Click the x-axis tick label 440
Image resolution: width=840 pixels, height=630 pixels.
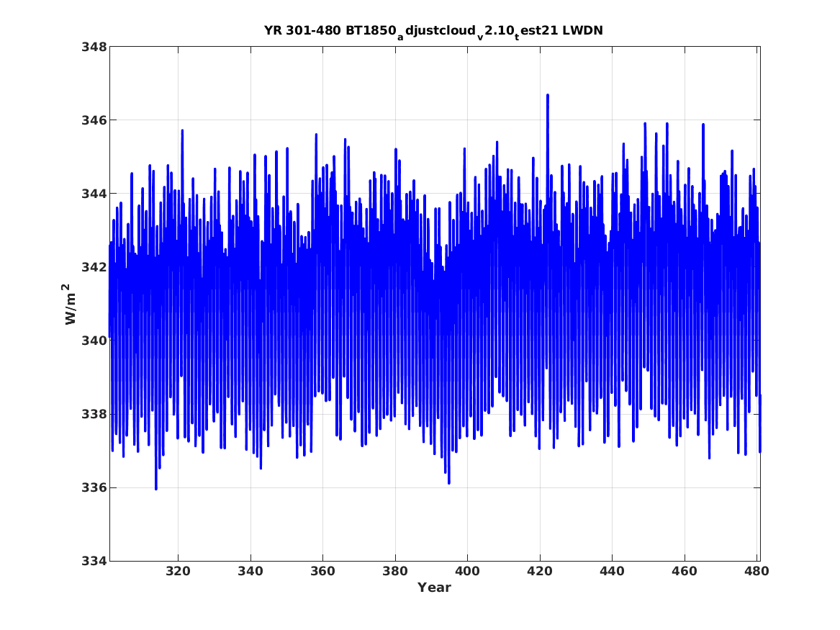[x=612, y=572]
